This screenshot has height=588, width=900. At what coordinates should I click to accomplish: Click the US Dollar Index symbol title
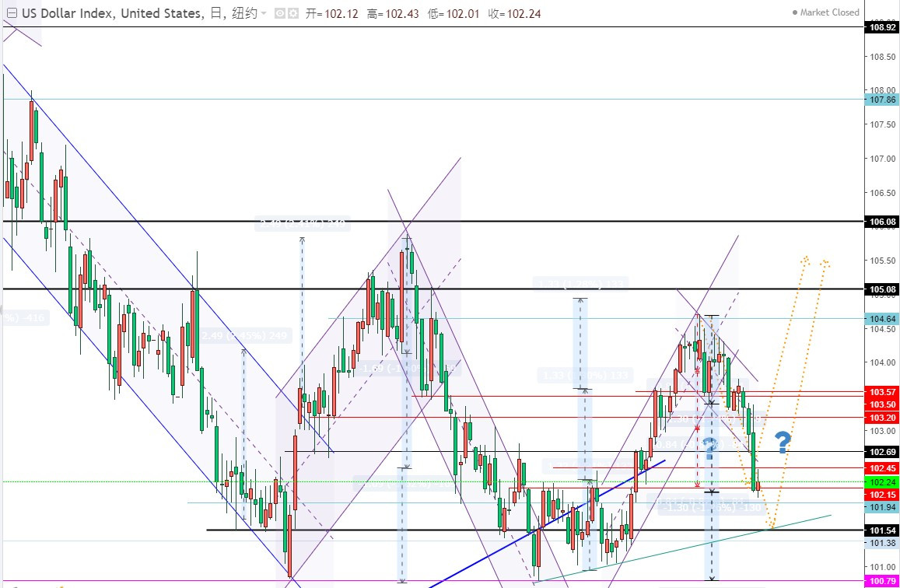coord(111,13)
